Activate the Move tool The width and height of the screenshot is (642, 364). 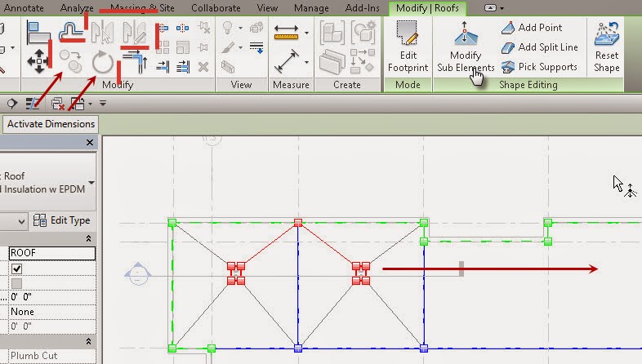pos(38,61)
